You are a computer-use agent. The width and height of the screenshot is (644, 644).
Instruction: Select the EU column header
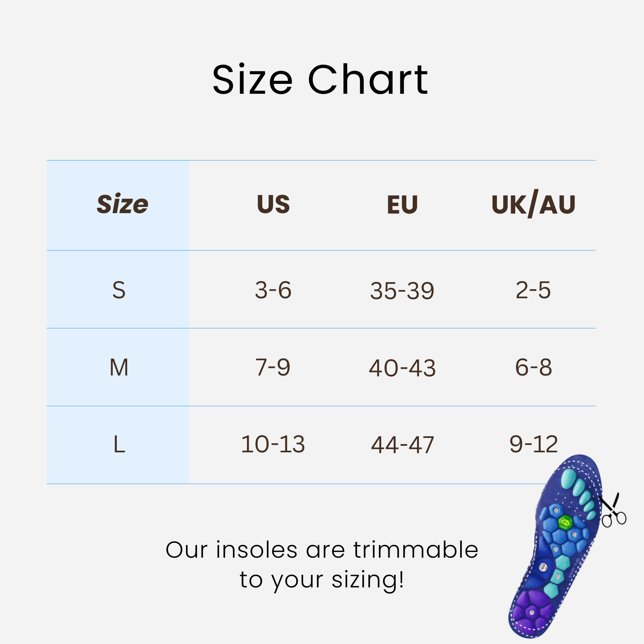[402, 204]
